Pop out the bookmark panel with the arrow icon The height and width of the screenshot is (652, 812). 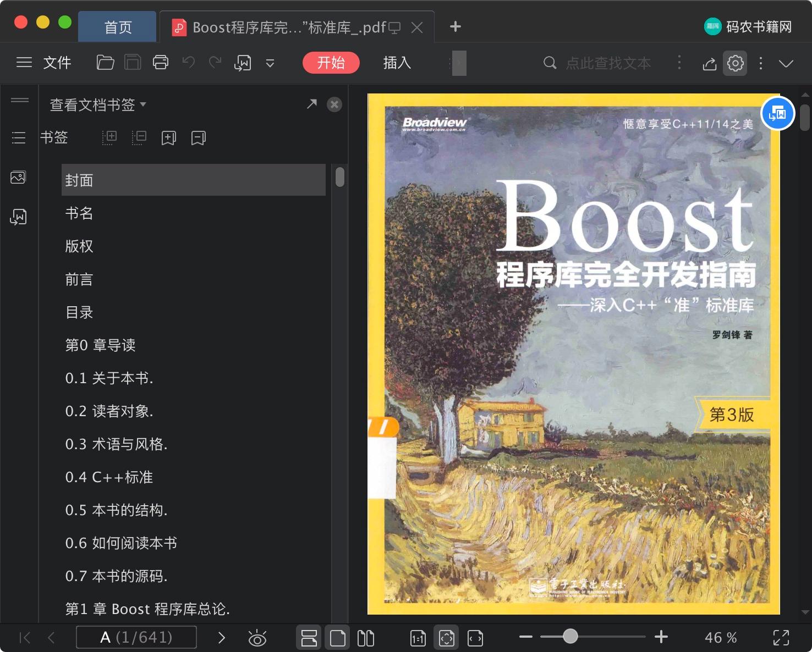(x=312, y=103)
